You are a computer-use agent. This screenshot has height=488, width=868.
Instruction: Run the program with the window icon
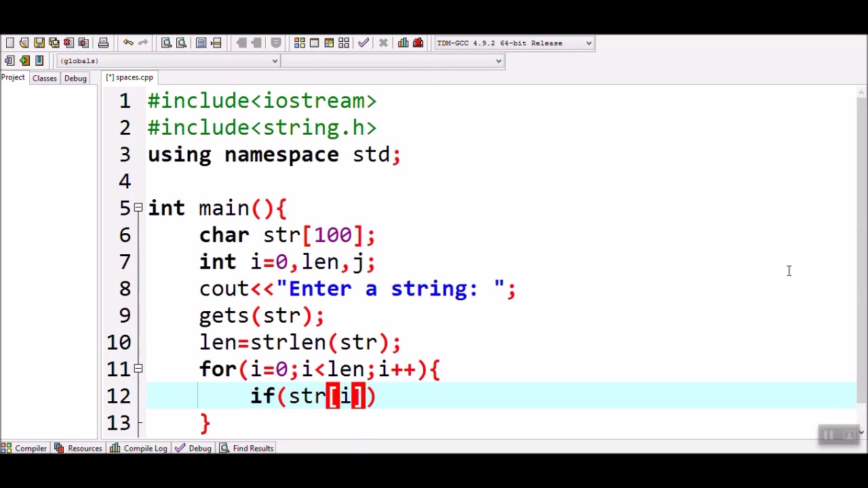tap(314, 43)
